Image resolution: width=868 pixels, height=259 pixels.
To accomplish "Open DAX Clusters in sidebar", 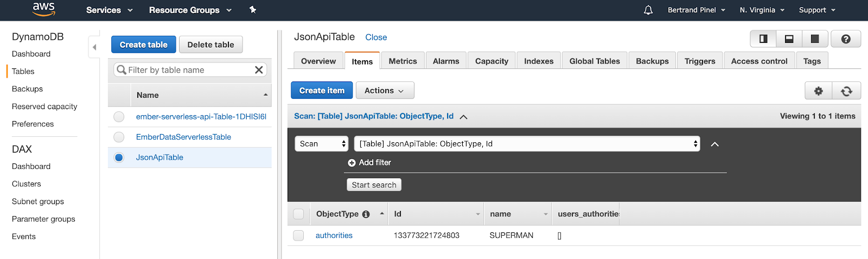I will pyautogui.click(x=26, y=184).
